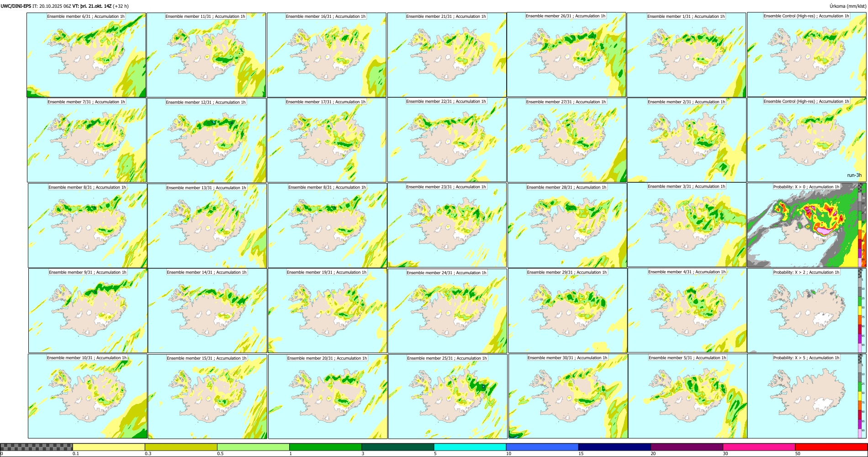Click the Ensemble member 19/31 panel

(327, 311)
